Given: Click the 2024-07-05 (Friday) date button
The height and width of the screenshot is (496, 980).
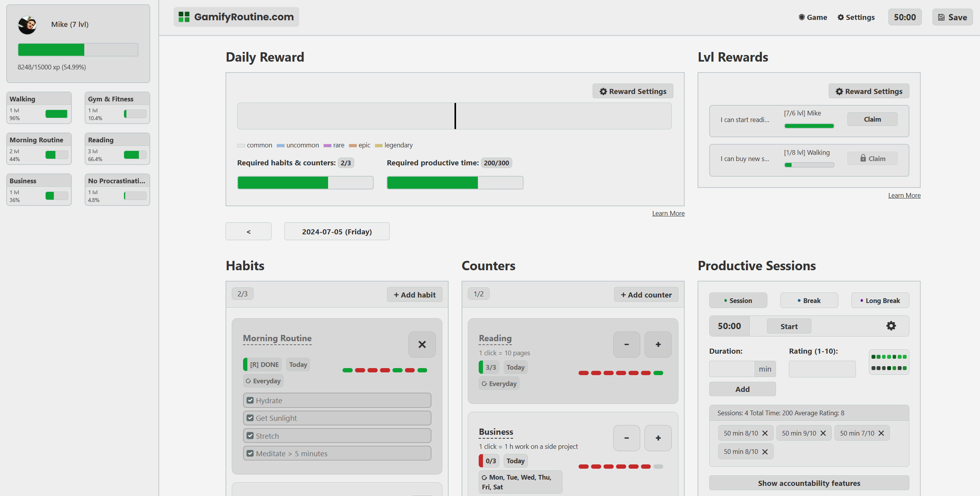Looking at the screenshot, I should (337, 231).
